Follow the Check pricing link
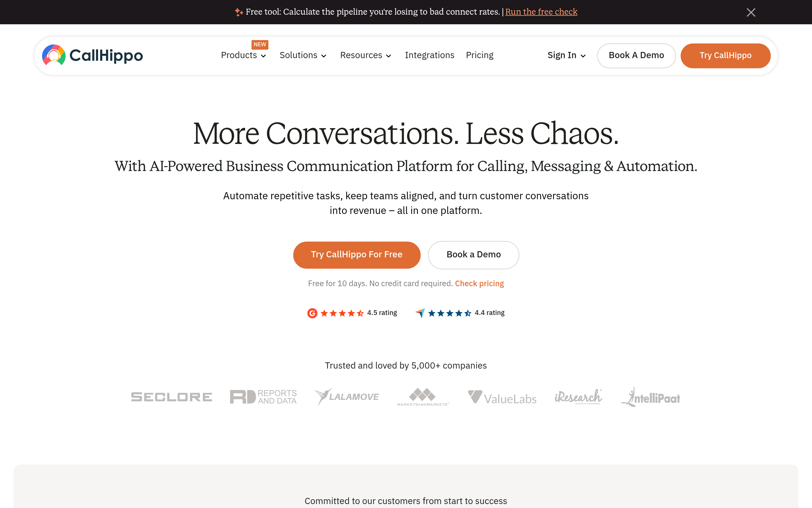The width and height of the screenshot is (812, 508). (x=479, y=284)
